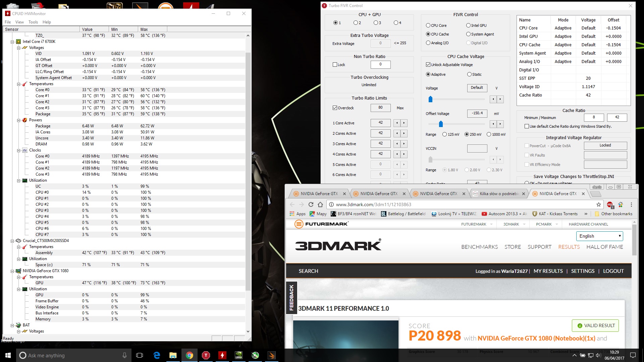Open SETTINGS on the 3DMark site
Image resolution: width=644 pixels, height=362 pixels.
tap(583, 271)
